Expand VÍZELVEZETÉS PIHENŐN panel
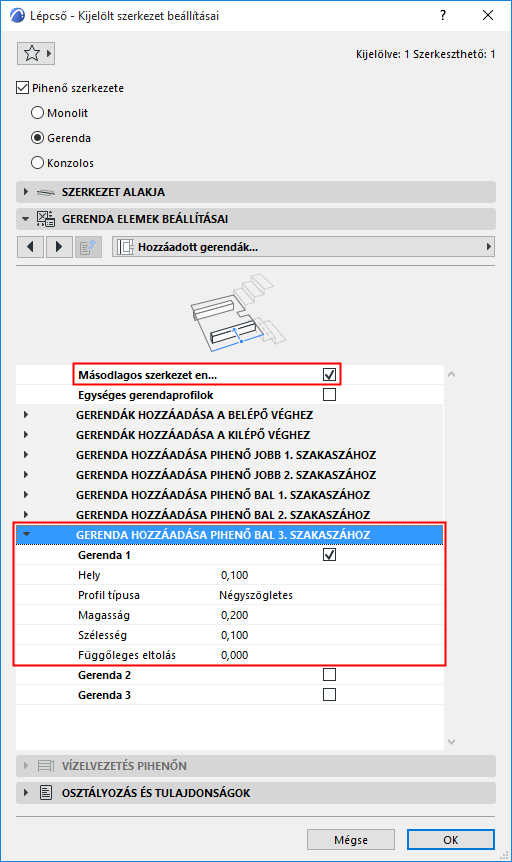512x862 pixels. pyautogui.click(x=25, y=766)
